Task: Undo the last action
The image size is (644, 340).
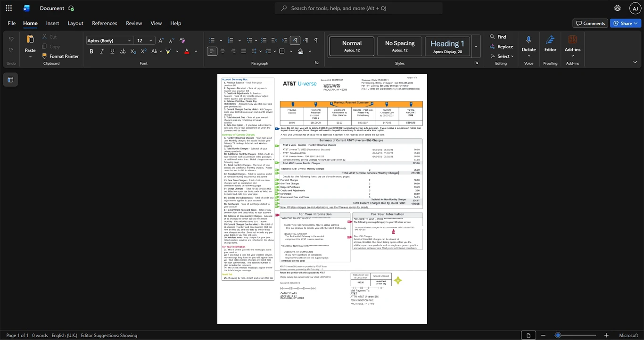Action: tap(11, 39)
